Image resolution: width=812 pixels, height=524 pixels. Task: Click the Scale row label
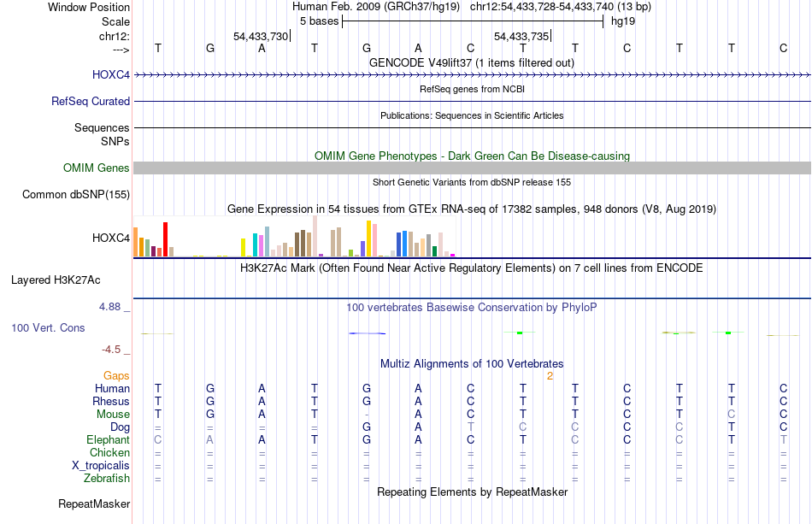click(115, 21)
